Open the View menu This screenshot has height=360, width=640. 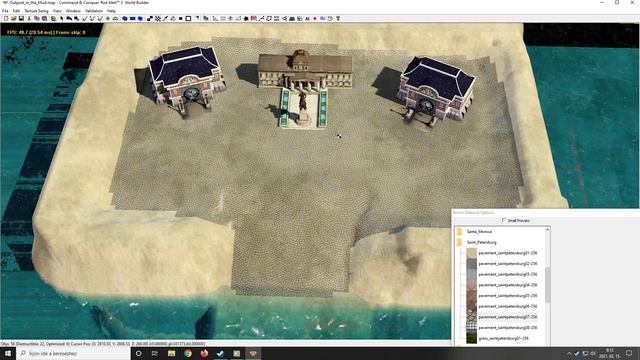(57, 11)
